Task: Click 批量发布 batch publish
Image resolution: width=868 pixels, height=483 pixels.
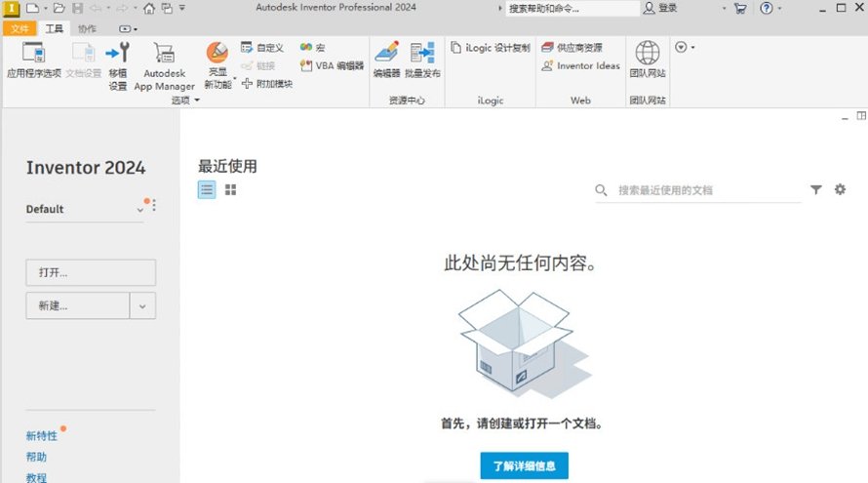Action: 422,60
